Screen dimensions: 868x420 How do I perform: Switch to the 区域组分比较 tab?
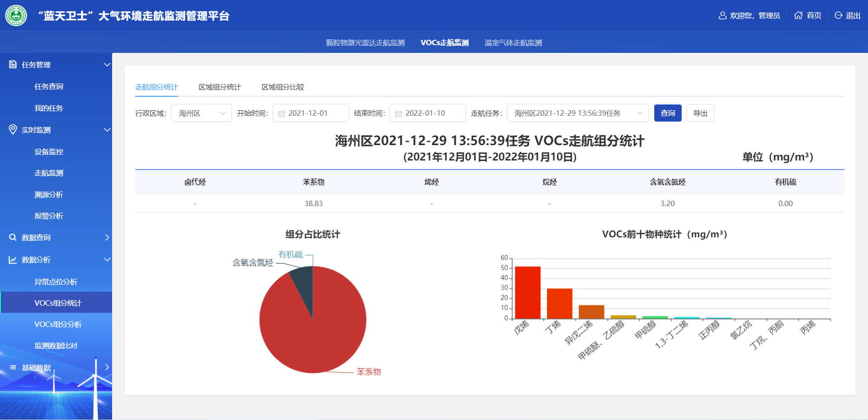click(283, 87)
